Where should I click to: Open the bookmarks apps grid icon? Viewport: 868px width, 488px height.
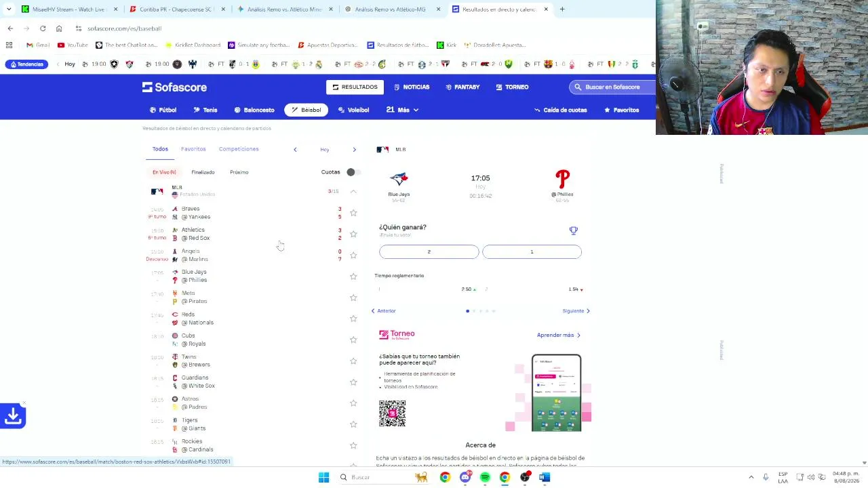point(9,45)
